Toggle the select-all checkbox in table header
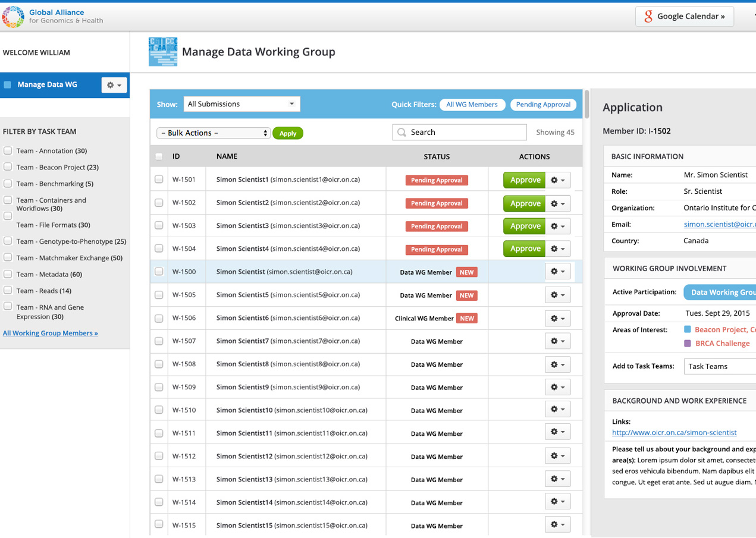 pyautogui.click(x=159, y=156)
